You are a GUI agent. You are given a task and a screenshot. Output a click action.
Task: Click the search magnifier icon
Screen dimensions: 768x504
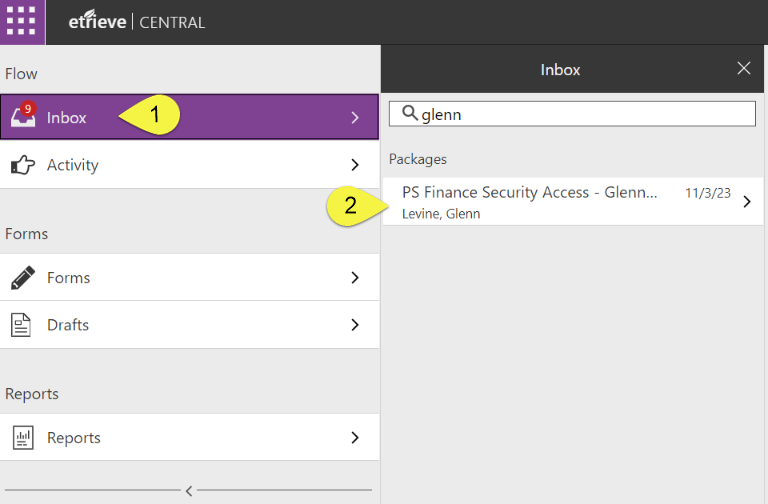point(409,114)
